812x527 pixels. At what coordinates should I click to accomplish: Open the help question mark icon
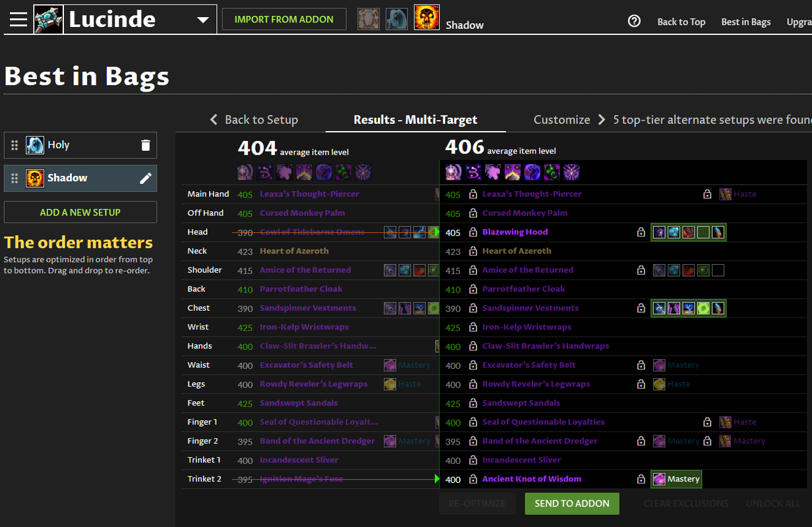click(634, 21)
